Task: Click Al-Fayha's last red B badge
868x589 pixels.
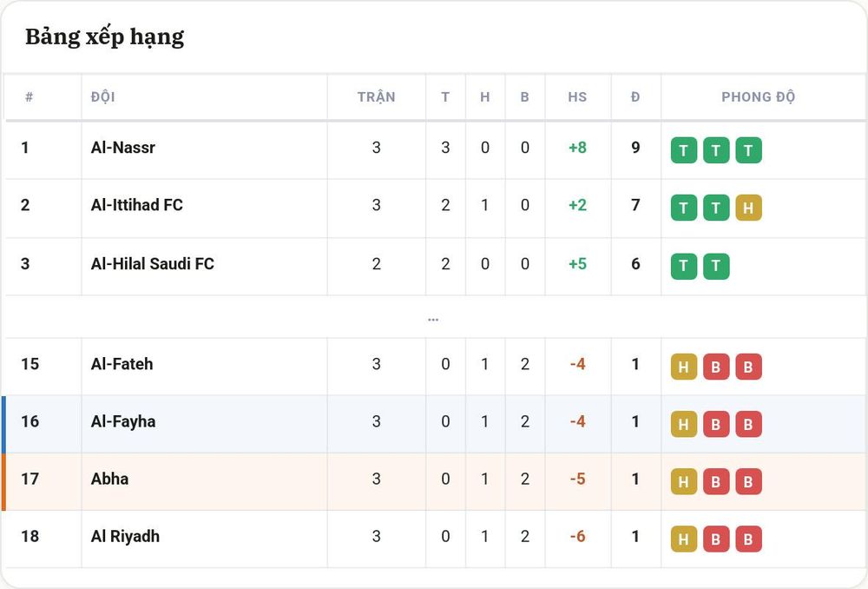Action: pyautogui.click(x=748, y=425)
